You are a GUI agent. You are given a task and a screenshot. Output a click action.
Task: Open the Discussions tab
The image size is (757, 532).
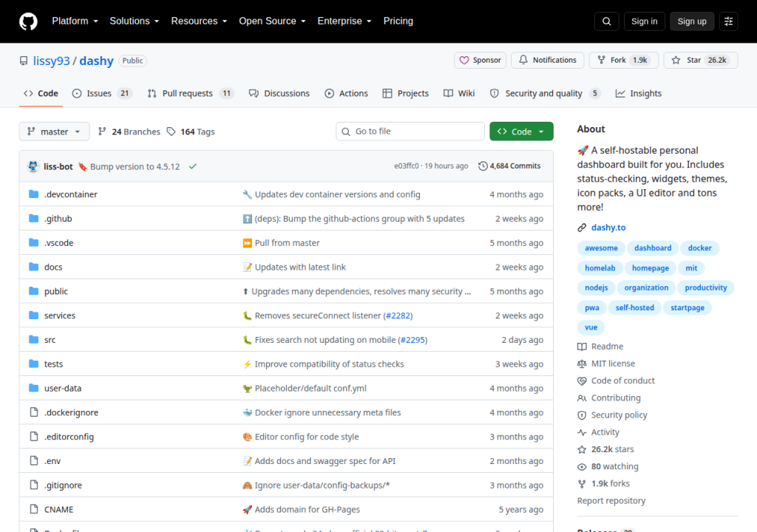pyautogui.click(x=279, y=94)
